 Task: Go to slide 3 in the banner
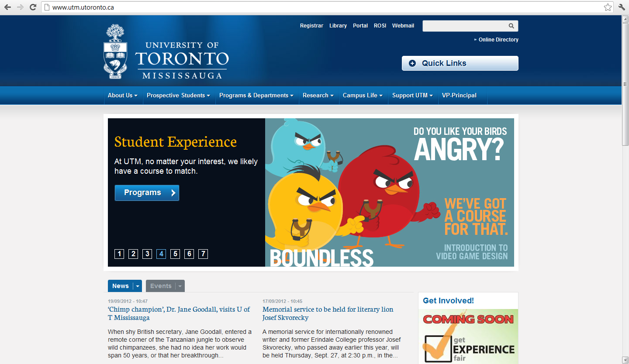(147, 254)
